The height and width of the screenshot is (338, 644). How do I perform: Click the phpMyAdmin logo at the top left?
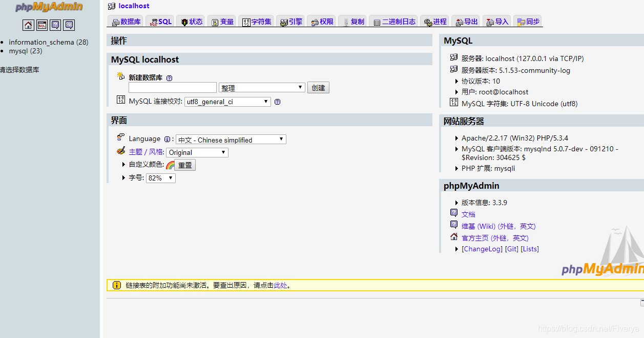click(49, 7)
